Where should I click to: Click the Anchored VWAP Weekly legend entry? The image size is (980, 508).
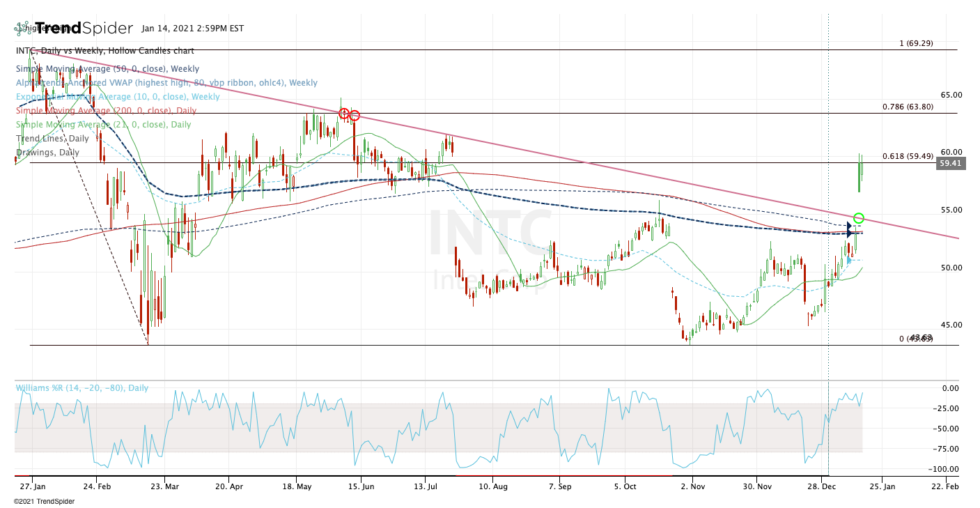pos(166,83)
